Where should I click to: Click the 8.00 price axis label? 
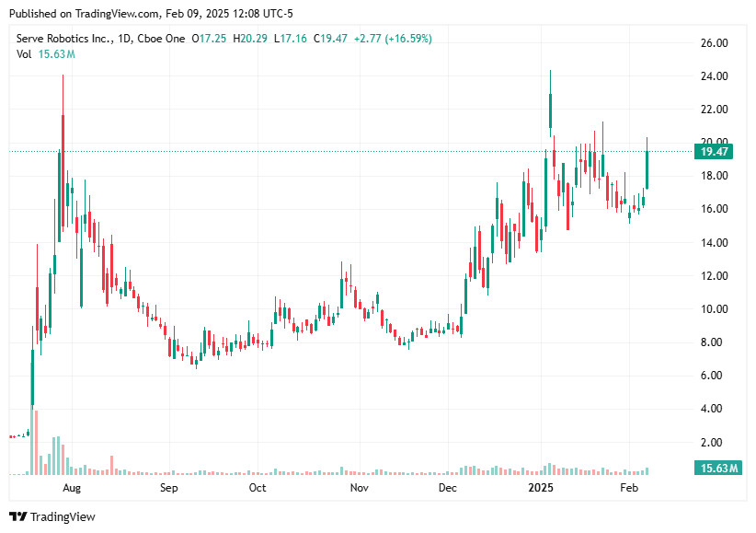tap(711, 342)
